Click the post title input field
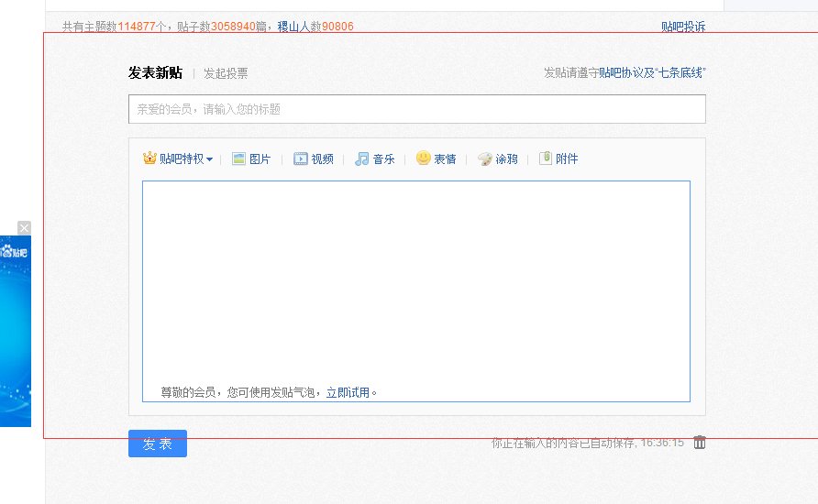 (417, 109)
